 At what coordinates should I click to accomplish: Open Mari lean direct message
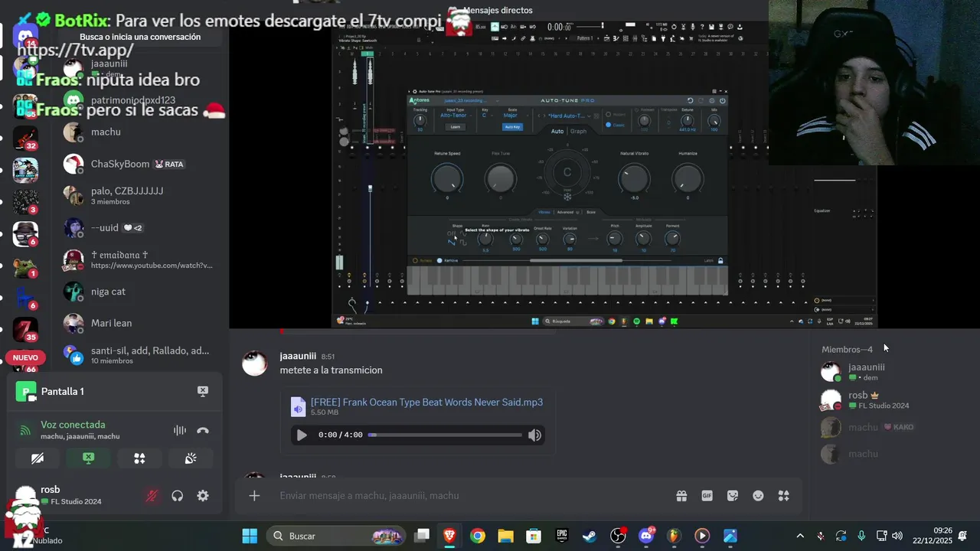[138, 323]
